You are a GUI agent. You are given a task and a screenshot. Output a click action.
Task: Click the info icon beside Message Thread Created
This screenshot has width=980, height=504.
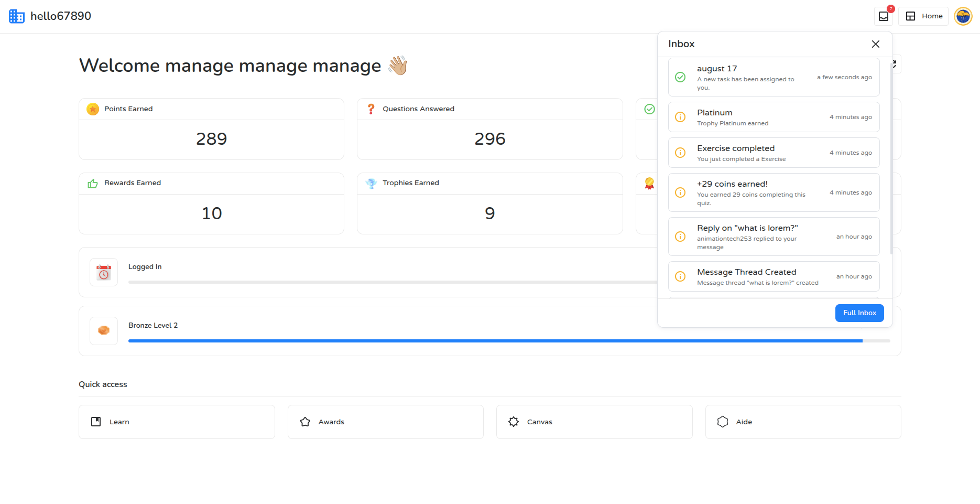[x=680, y=276]
